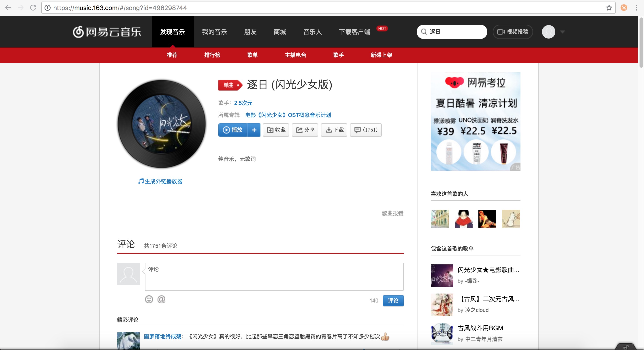Open commenter 幽梦落地终成殇 profile link
Image resolution: width=644 pixels, height=350 pixels.
[162, 336]
